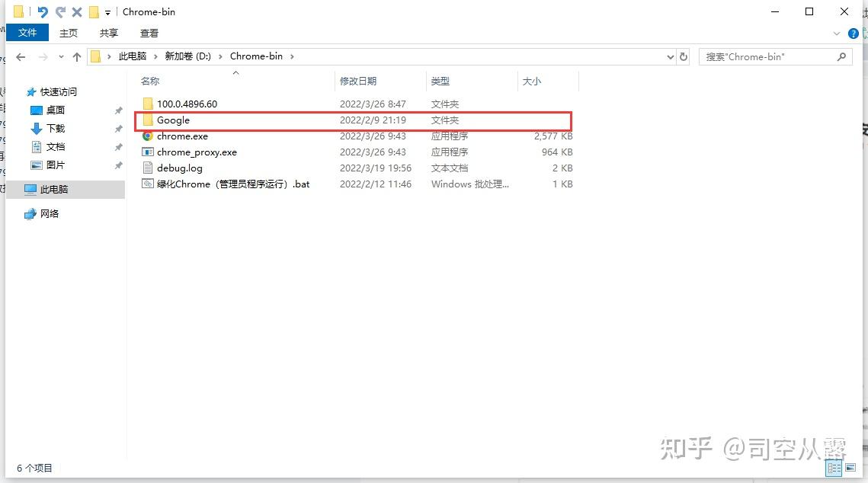Switch to details view icon in status bar

click(x=834, y=468)
